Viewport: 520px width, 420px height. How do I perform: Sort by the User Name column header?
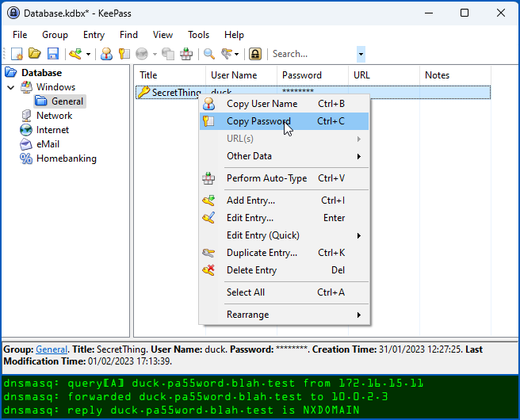tap(242, 75)
